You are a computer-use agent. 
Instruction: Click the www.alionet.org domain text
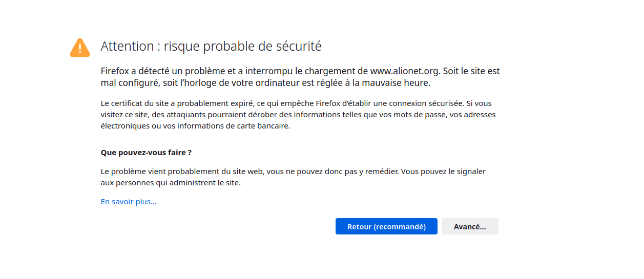[404, 71]
